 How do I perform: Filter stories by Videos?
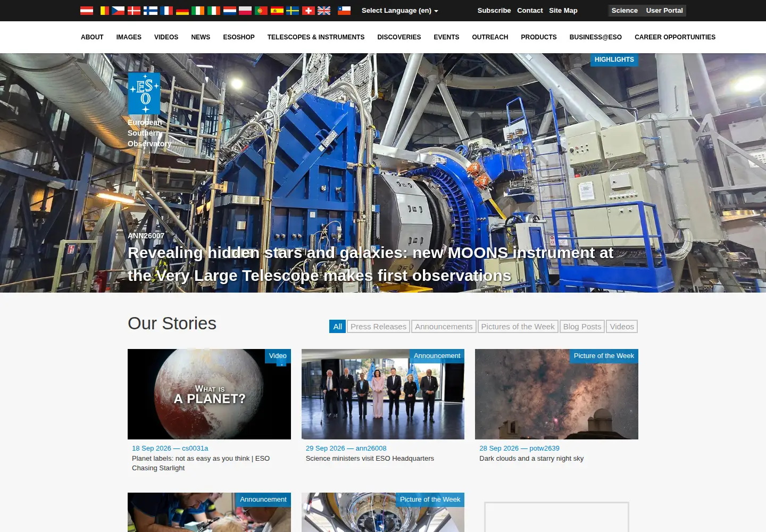tap(622, 327)
